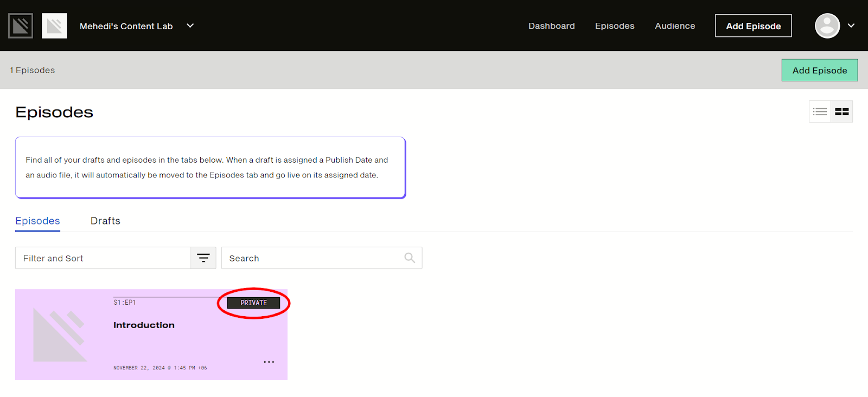Open the Introduction episode artwork thumbnail
This screenshot has height=397, width=868.
coord(60,335)
